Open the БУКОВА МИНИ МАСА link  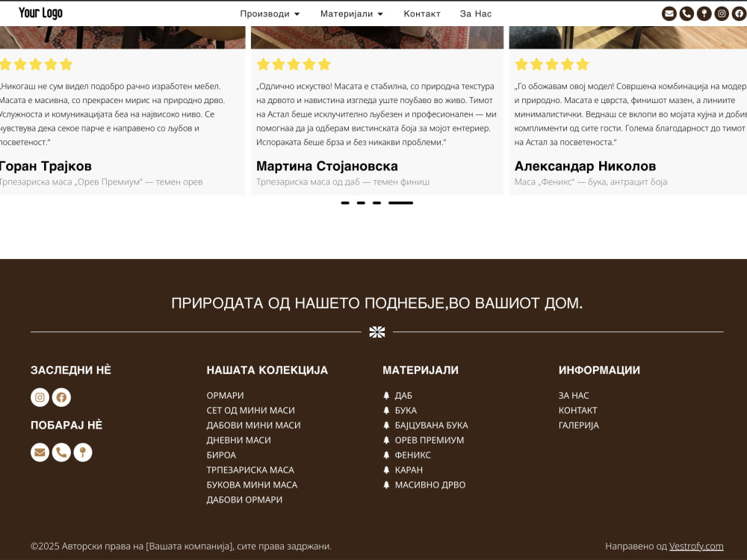[252, 485]
